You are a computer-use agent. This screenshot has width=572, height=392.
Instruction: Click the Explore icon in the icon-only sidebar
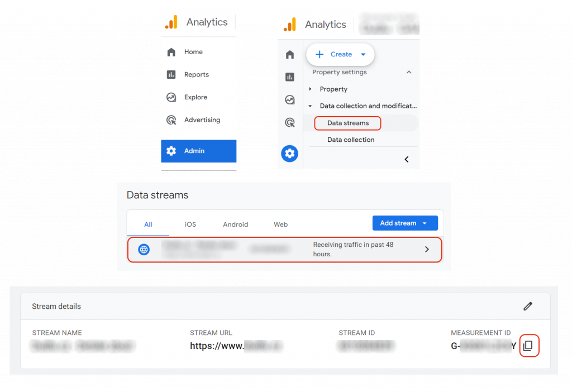(x=290, y=99)
